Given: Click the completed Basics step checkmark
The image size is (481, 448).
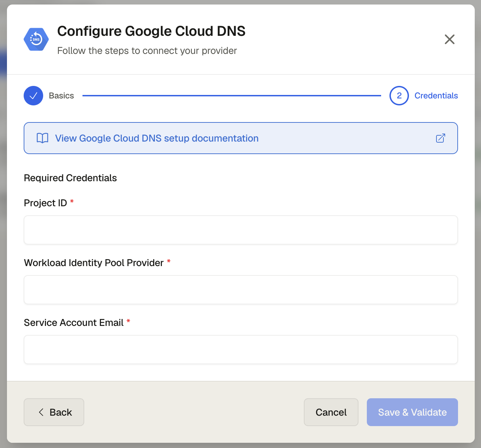Looking at the screenshot, I should pos(33,96).
